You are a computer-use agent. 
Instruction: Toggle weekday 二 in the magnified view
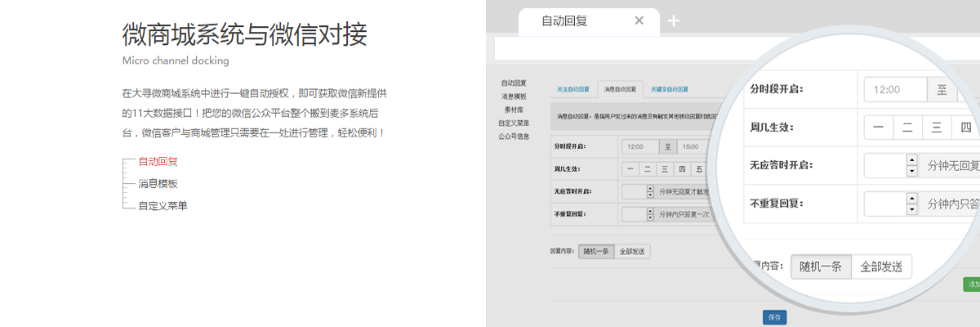907,128
